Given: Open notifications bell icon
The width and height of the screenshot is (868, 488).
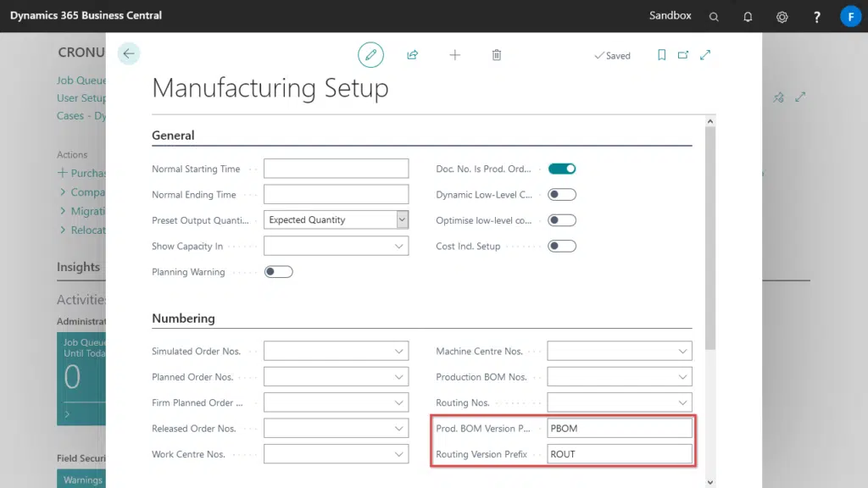Looking at the screenshot, I should [748, 16].
